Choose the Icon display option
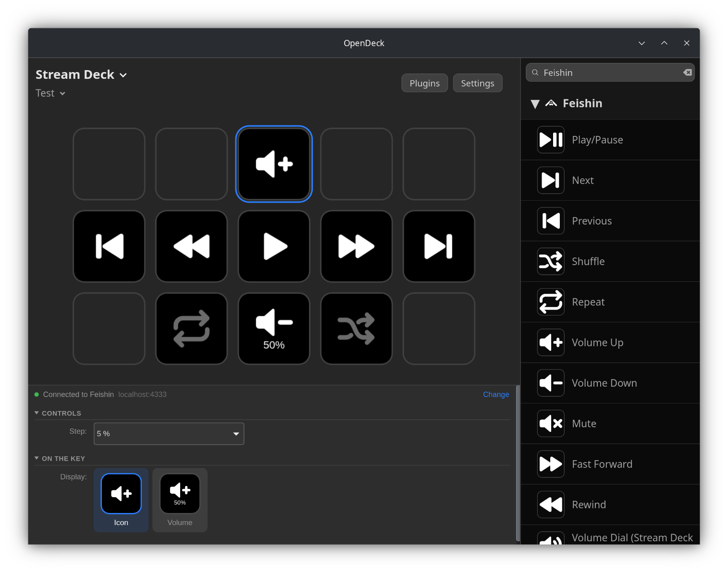Viewport: 728px width, 573px height. click(x=121, y=500)
